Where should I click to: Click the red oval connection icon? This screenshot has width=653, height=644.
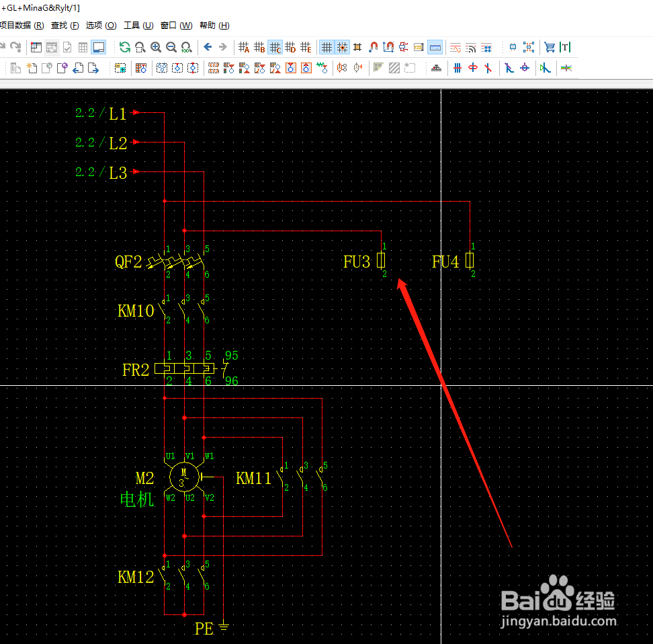(473, 68)
